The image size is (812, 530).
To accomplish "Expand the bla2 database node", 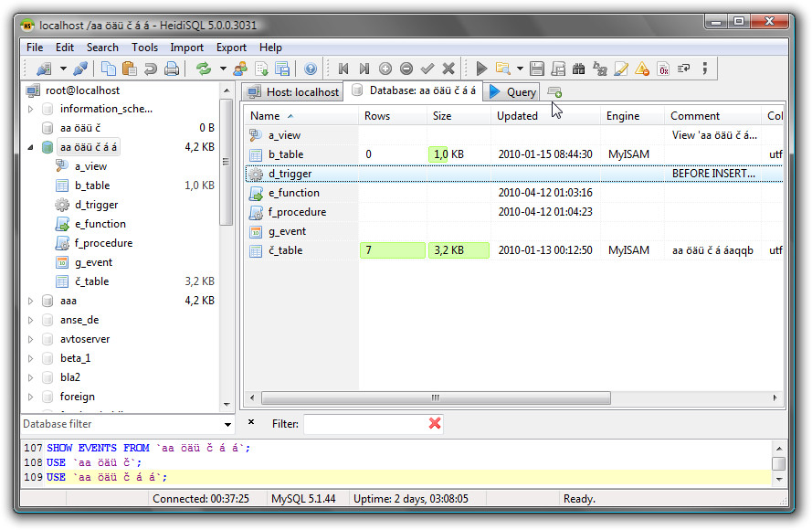I will [30, 377].
